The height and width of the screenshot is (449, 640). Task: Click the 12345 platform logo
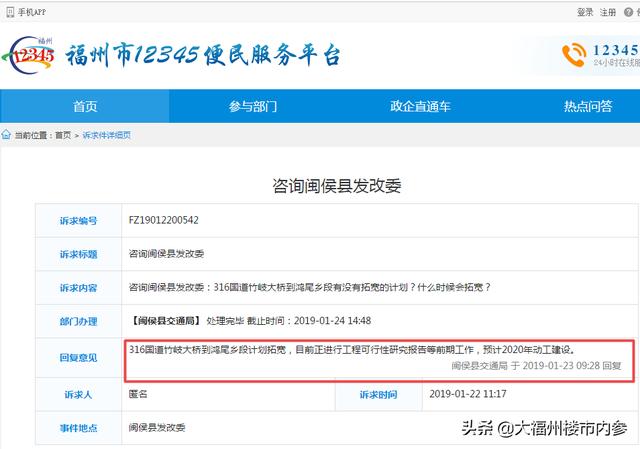tap(31, 55)
